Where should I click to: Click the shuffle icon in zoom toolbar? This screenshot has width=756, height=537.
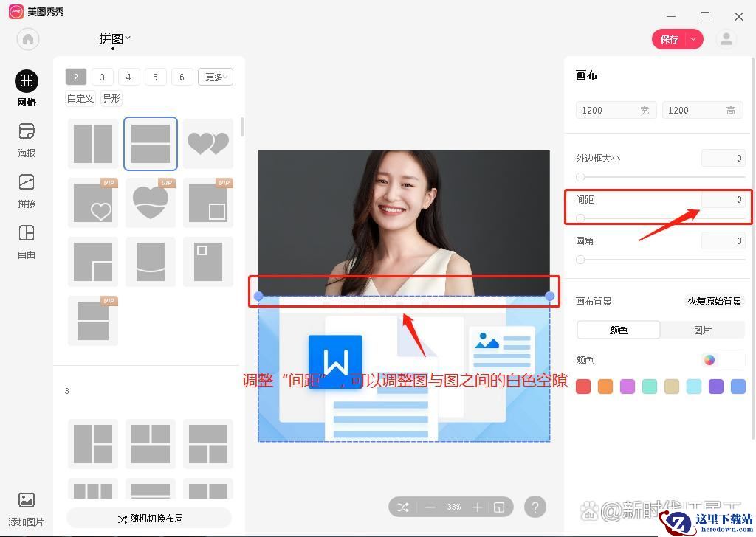(403, 507)
